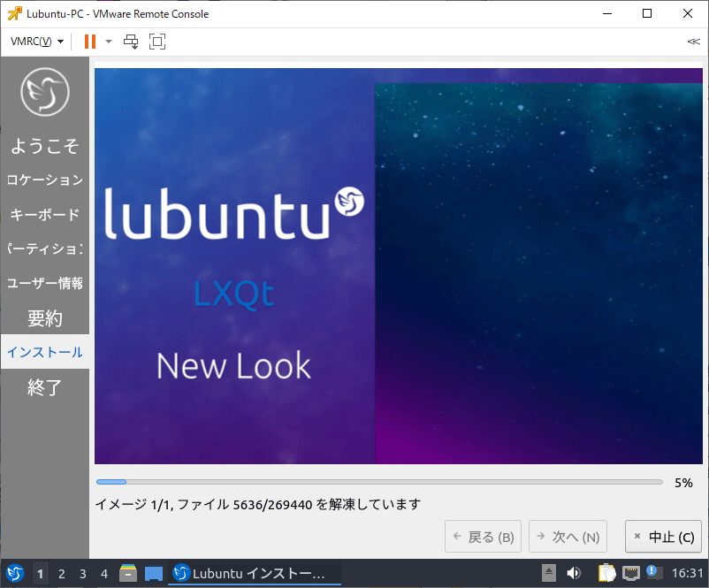
Task: Enter full screen mode icon
Action: click(156, 42)
